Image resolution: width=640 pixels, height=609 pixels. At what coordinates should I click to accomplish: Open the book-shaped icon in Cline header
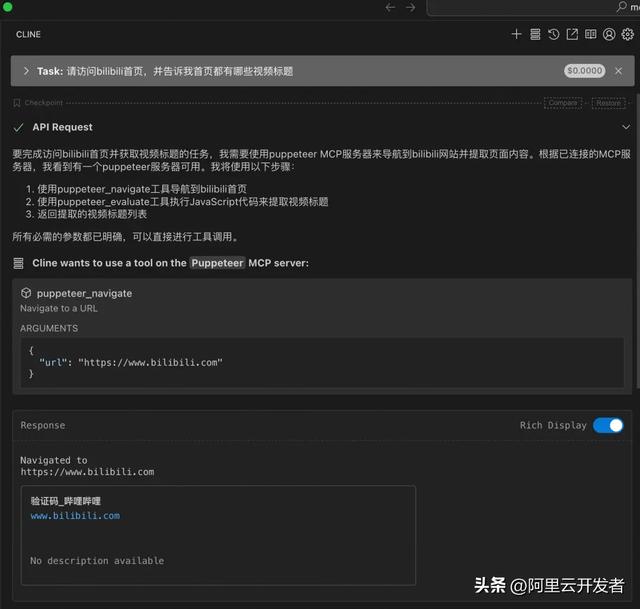pos(591,34)
